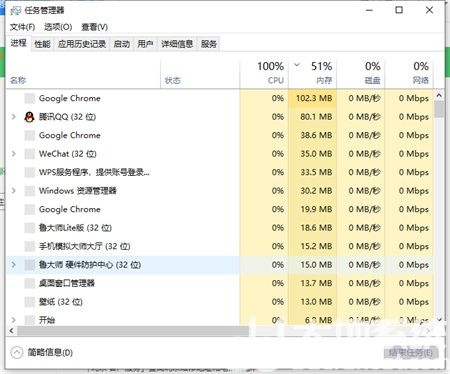Expand the 腾讯QQ (32 位) process group
This screenshot has height=374, width=450.
coord(14,117)
